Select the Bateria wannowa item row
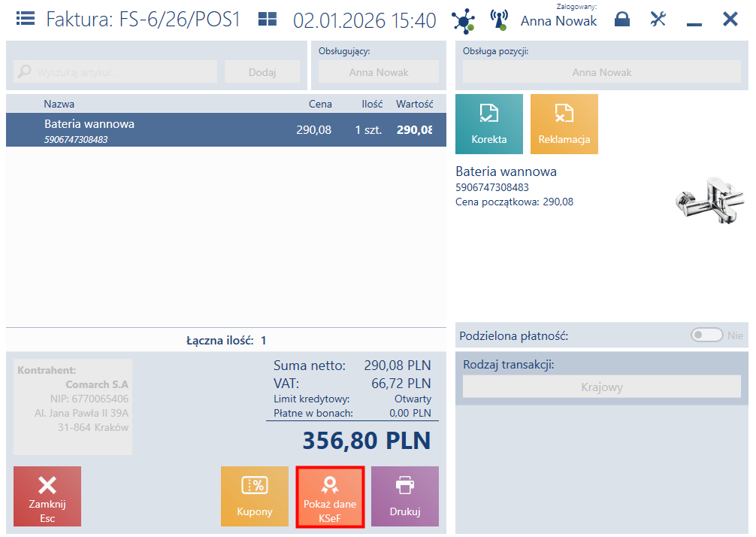The width and height of the screenshot is (756, 537). (226, 130)
